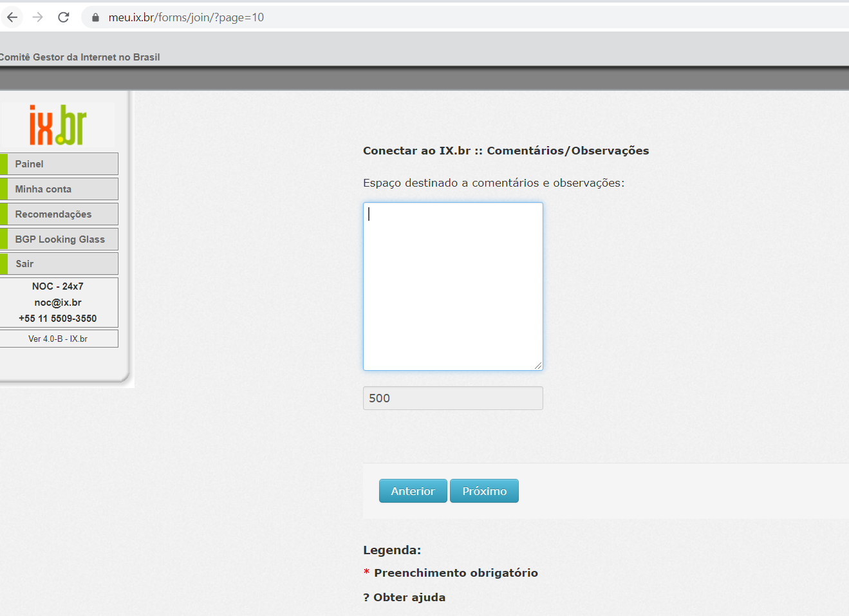
Task: Click the Comentários/Observações form heading
Action: [506, 151]
